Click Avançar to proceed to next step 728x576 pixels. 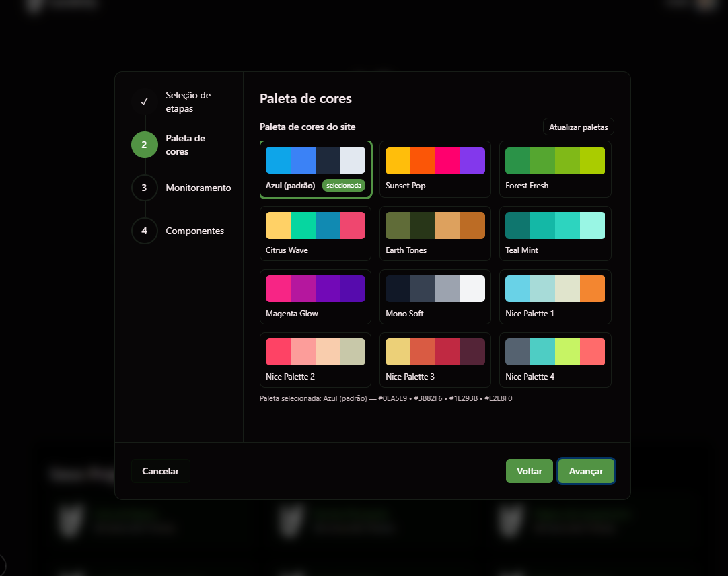pyautogui.click(x=586, y=471)
